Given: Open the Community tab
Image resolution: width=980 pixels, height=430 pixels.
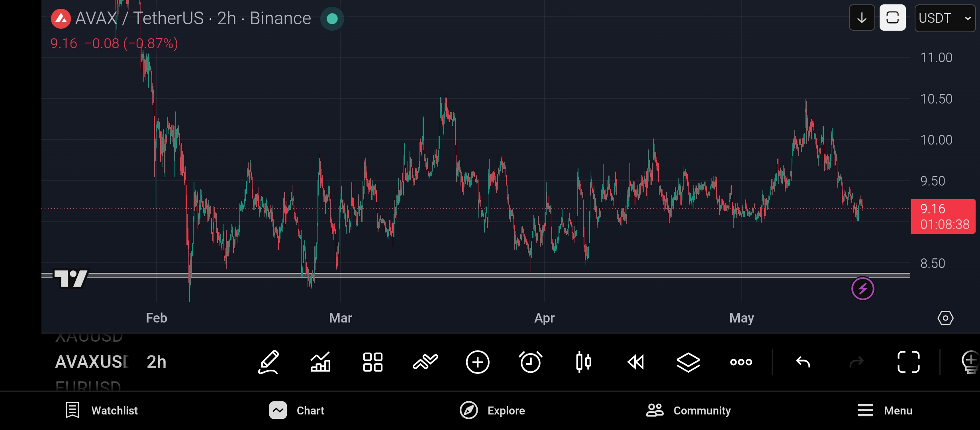Looking at the screenshot, I should pyautogui.click(x=688, y=410).
